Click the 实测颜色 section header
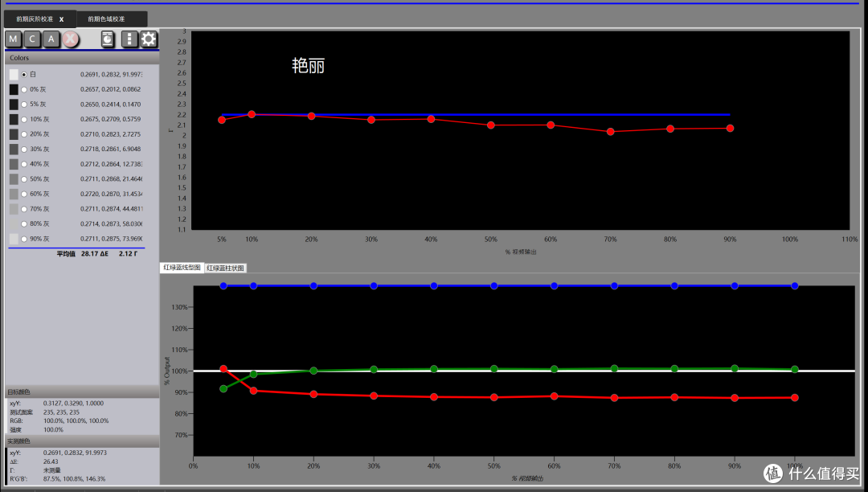The height and width of the screenshot is (492, 868). click(x=82, y=441)
